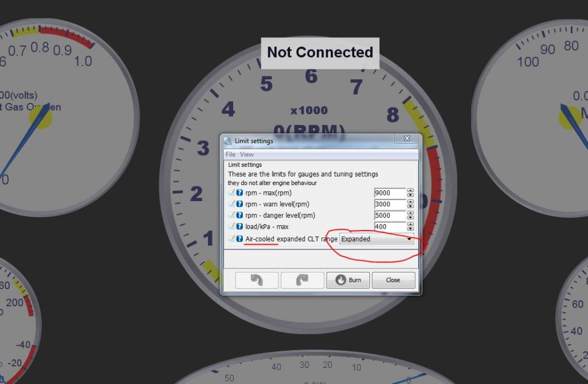Close the Limit settings dialog with X
588x384 pixels.
[407, 139]
